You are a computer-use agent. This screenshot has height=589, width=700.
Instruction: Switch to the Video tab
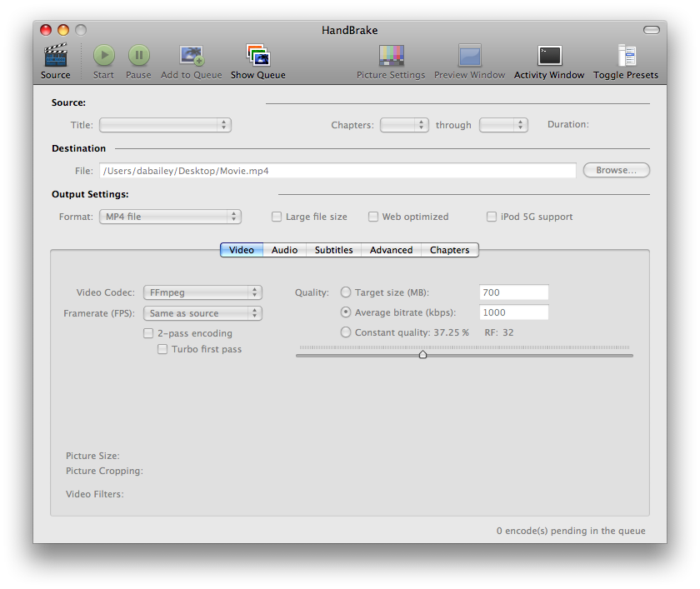pos(242,250)
